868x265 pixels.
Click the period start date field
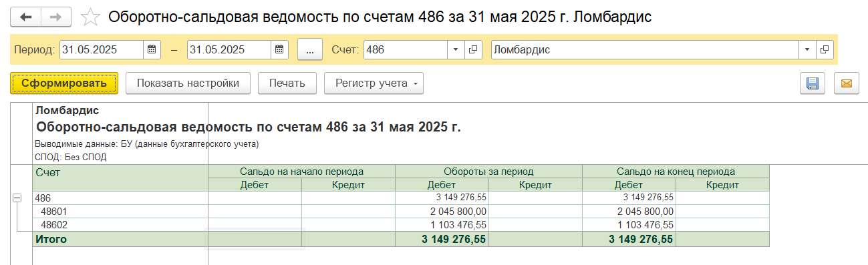[102, 50]
